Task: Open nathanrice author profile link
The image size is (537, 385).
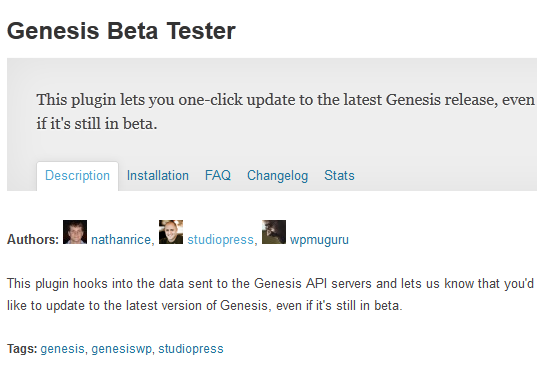Action: [121, 240]
